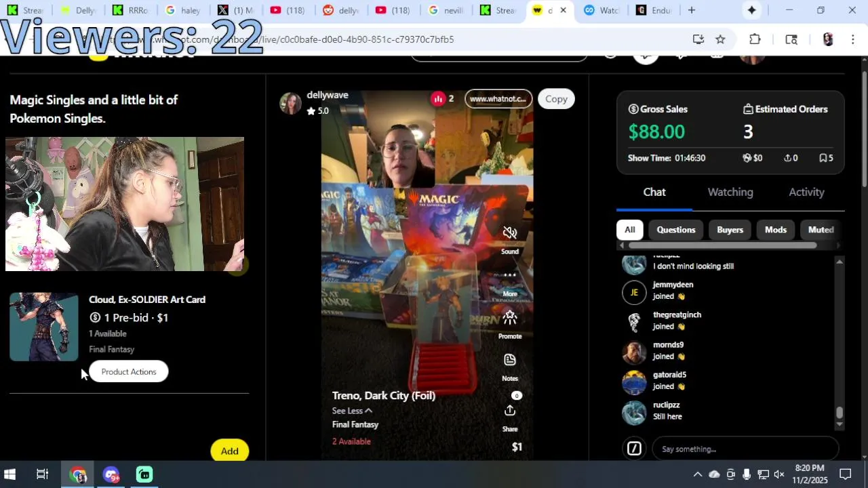Open the Windows notification center
The image size is (868, 488).
[x=846, y=474]
